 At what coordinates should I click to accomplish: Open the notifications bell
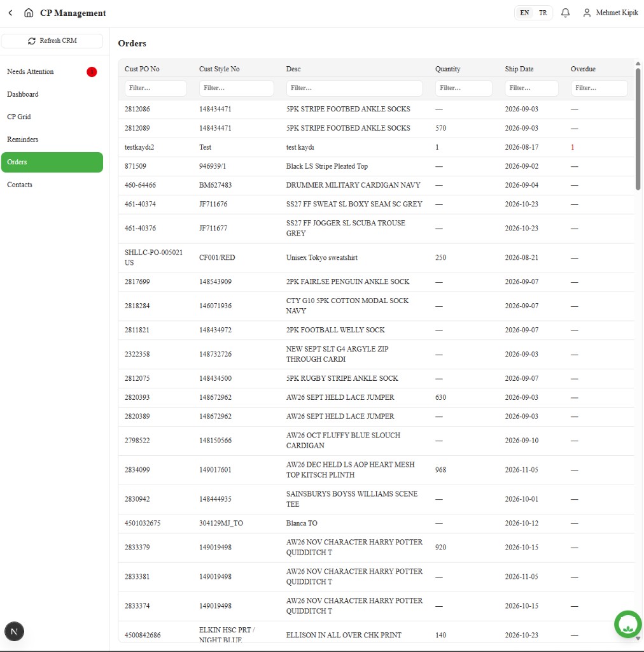tap(566, 13)
